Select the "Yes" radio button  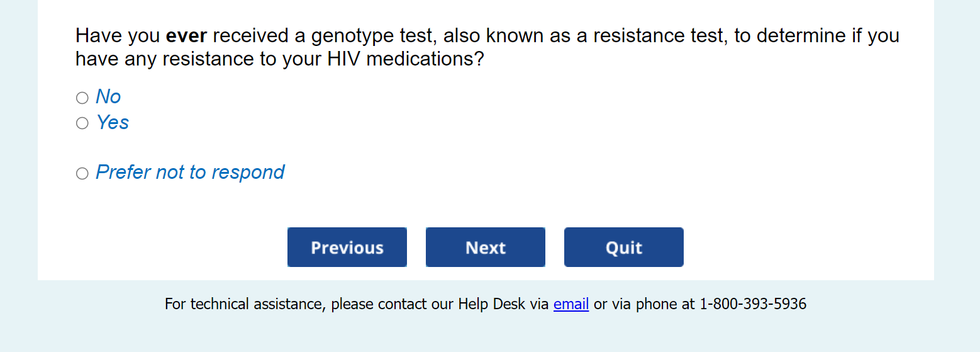point(82,123)
